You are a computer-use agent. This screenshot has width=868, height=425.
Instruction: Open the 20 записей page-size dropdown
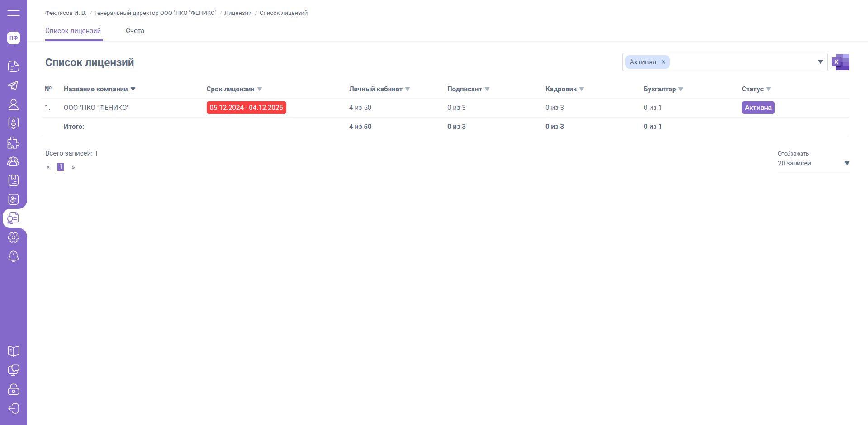coord(813,163)
